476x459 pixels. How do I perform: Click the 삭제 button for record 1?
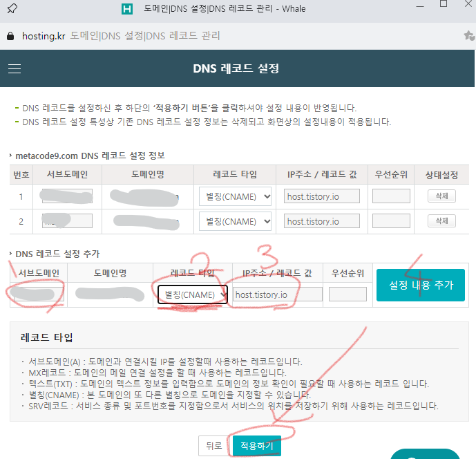click(x=441, y=196)
